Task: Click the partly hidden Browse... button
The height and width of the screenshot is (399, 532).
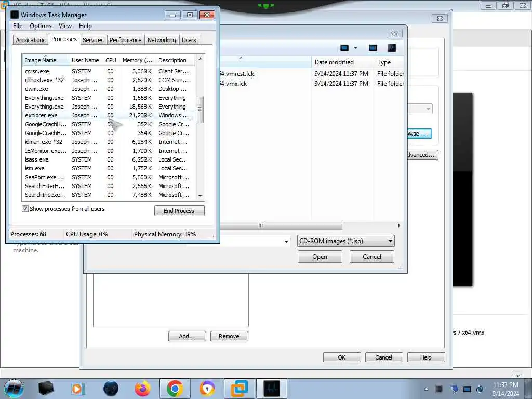Action: tap(419, 134)
